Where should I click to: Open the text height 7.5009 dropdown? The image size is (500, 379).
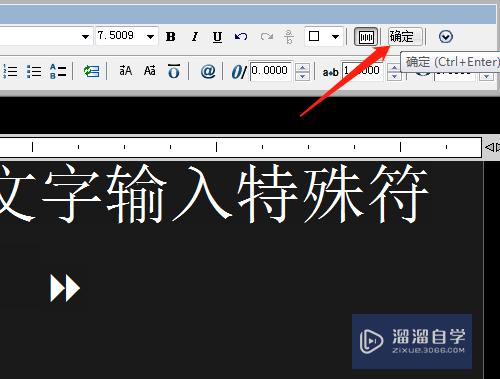click(151, 36)
